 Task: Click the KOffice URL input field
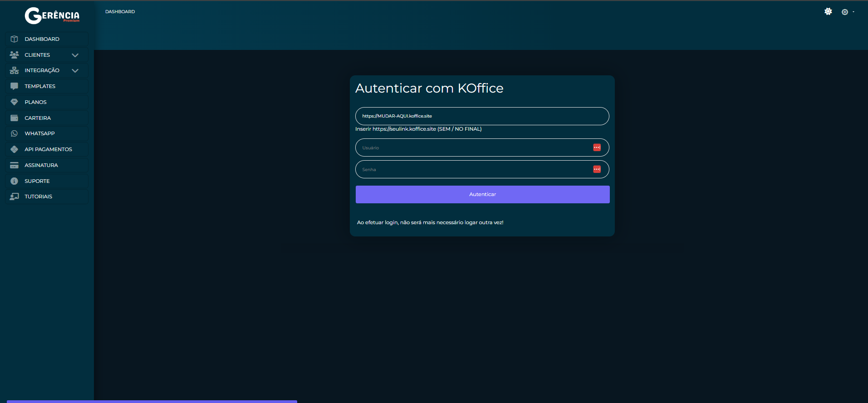[x=482, y=116]
